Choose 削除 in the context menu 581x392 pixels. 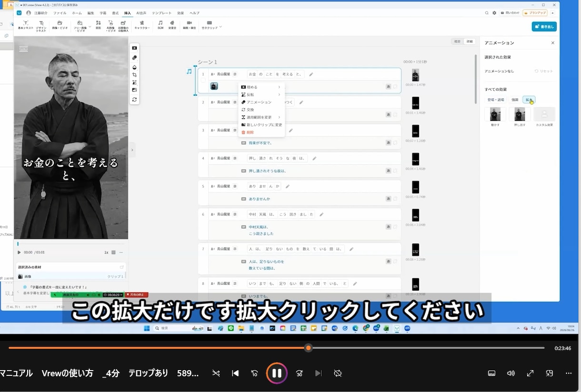[261, 132]
